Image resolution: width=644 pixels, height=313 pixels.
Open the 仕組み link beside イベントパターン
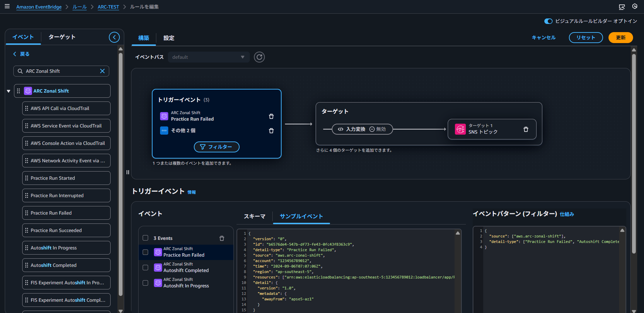567,214
